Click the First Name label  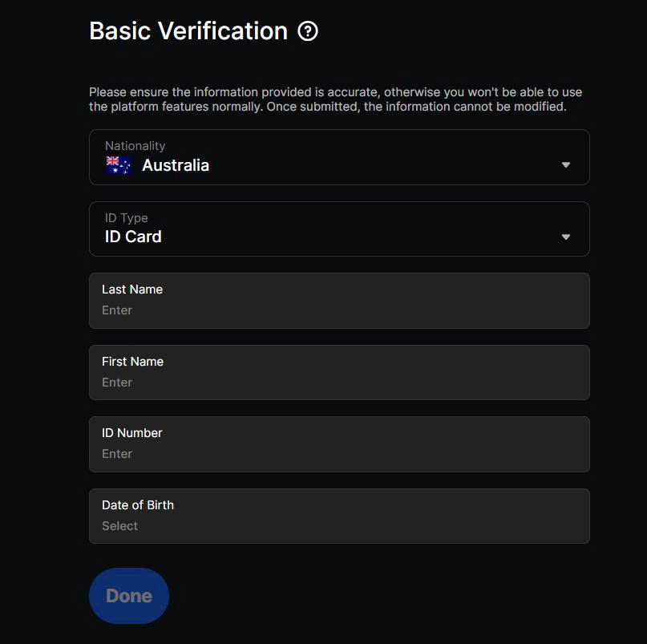coord(132,362)
